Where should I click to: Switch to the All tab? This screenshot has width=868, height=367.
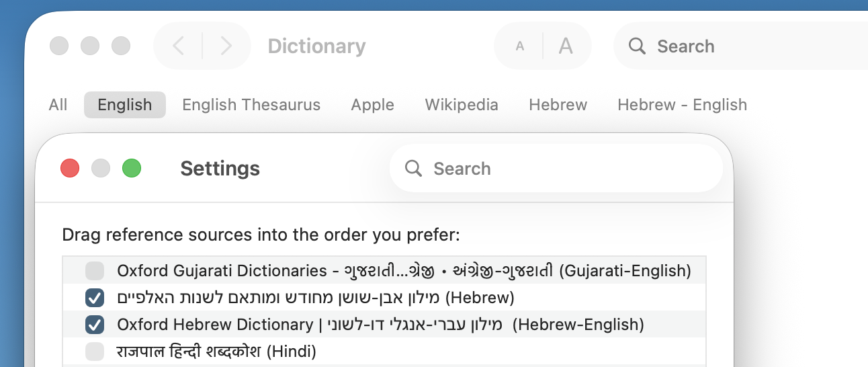coord(58,105)
